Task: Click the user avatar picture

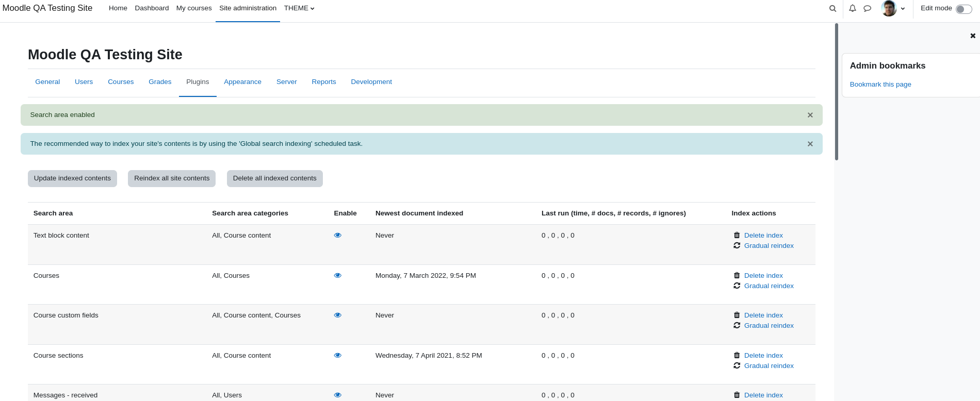Action: (x=889, y=8)
